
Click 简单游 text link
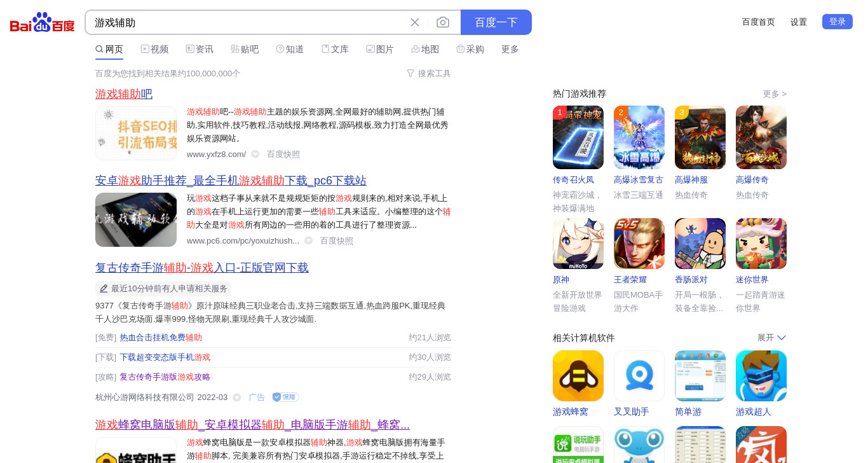click(688, 412)
